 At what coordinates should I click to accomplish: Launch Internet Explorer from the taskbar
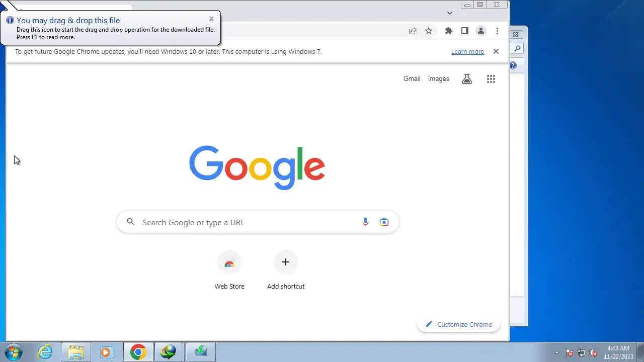[x=45, y=352]
